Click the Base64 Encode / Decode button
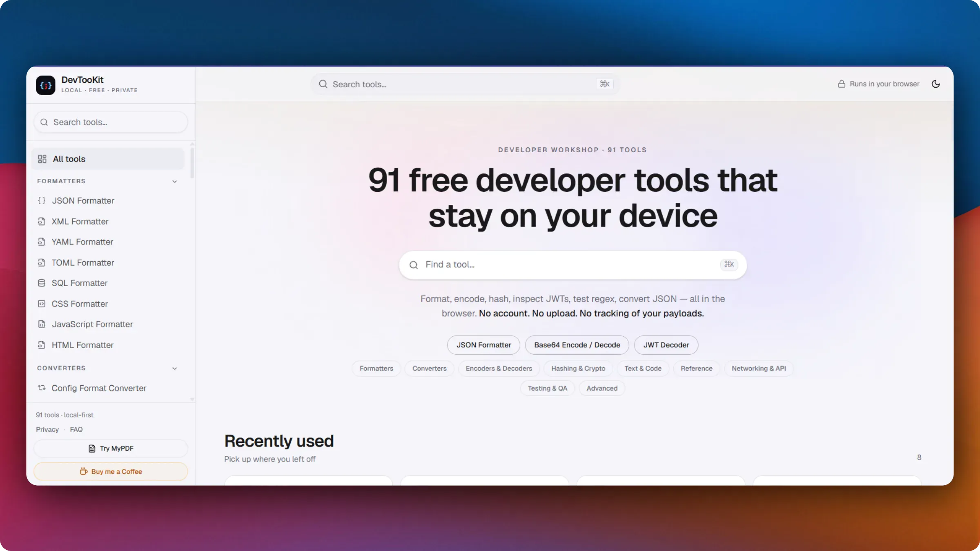This screenshot has width=980, height=551. [x=577, y=345]
